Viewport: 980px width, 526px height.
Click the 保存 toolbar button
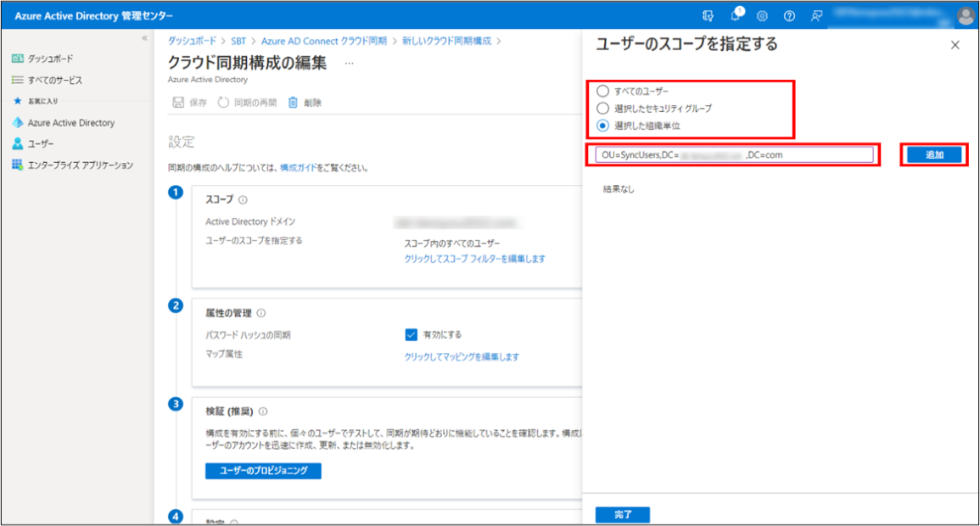tap(189, 103)
